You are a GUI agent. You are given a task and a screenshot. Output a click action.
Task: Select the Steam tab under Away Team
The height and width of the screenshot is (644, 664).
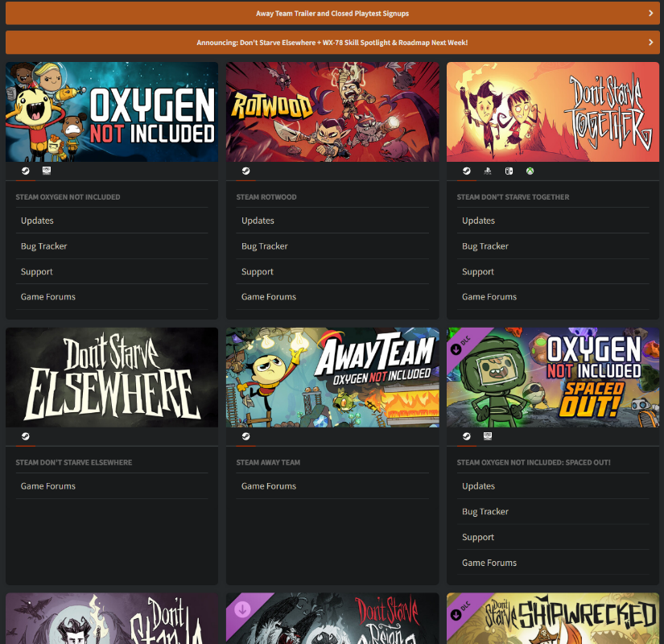245,436
